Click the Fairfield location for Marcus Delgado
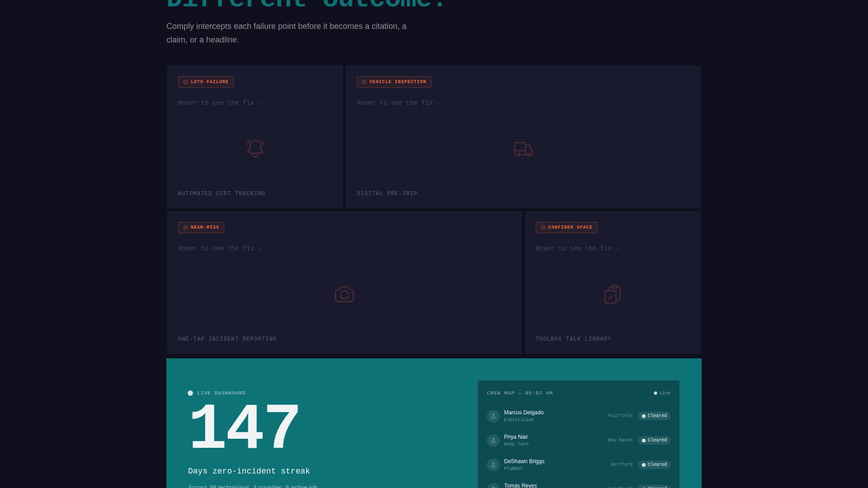Viewport: 868px width, 488px height. pyautogui.click(x=620, y=416)
